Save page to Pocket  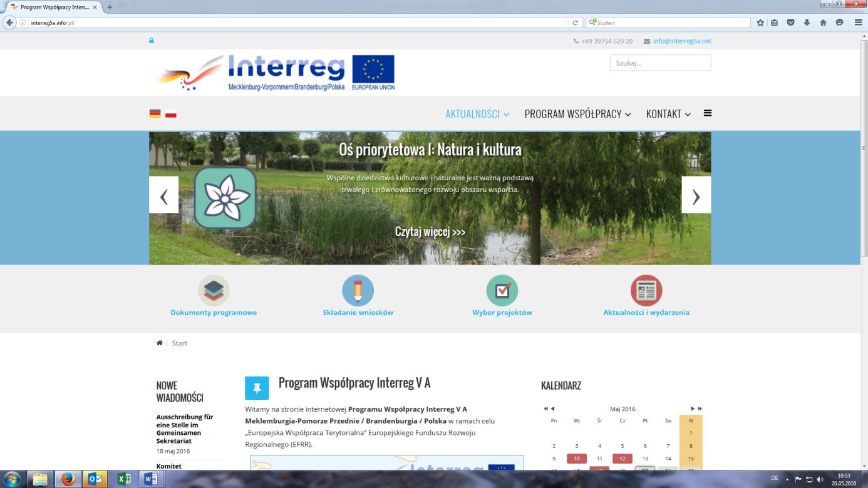point(791,23)
